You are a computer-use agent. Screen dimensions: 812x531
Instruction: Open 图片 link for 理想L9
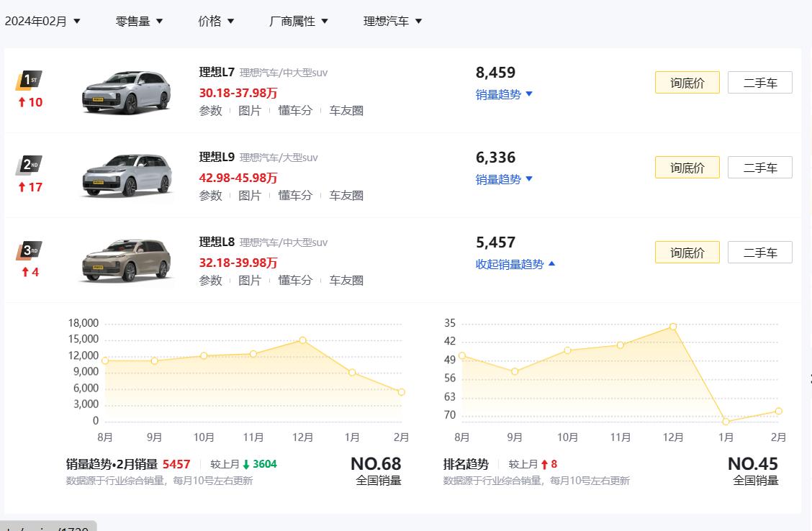coord(250,195)
